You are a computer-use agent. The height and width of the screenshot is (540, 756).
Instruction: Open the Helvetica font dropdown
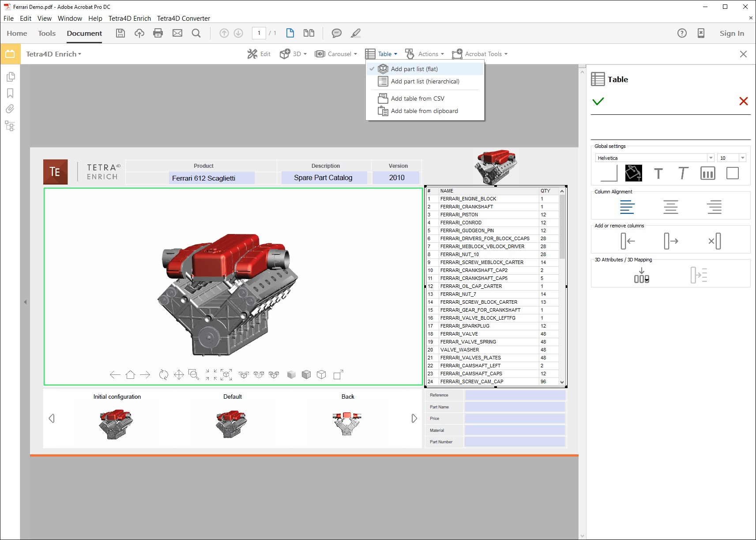pos(710,158)
